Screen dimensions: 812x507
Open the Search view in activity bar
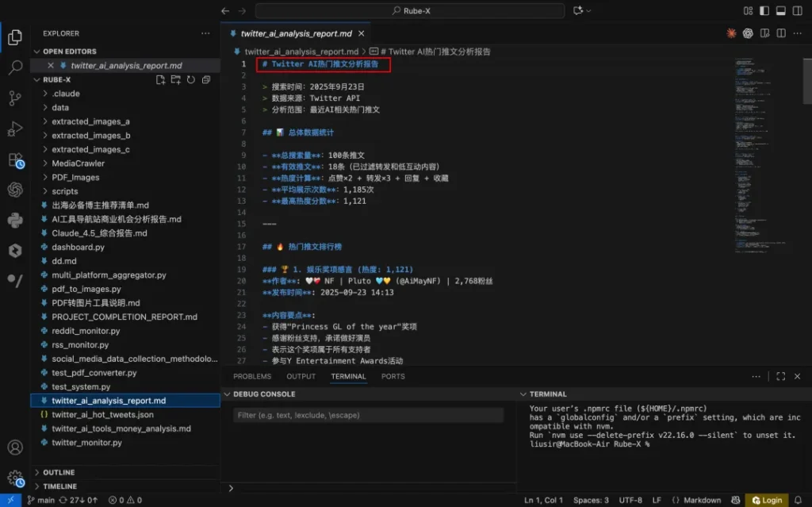coord(15,67)
